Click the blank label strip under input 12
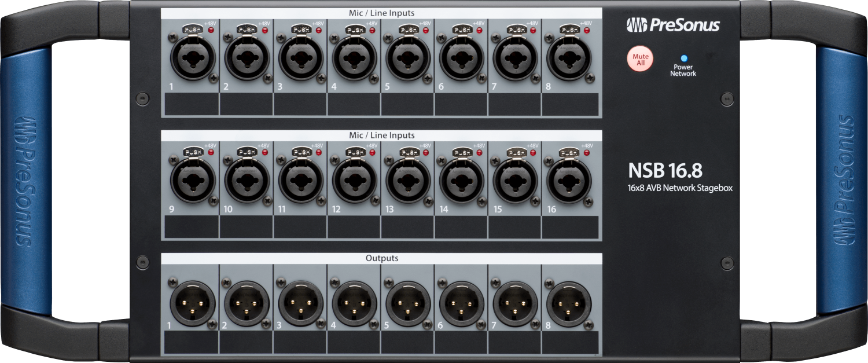 (x=354, y=227)
